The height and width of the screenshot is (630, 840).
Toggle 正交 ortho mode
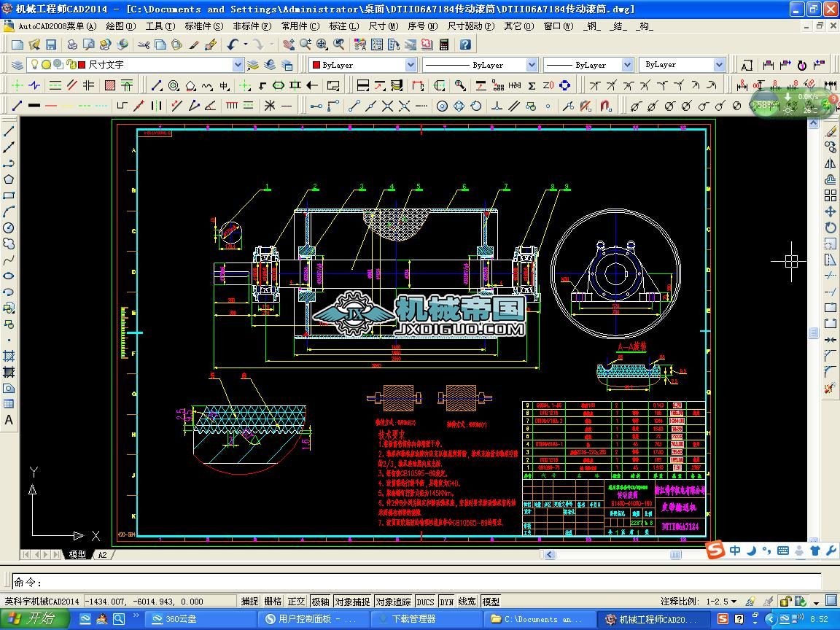[296, 602]
